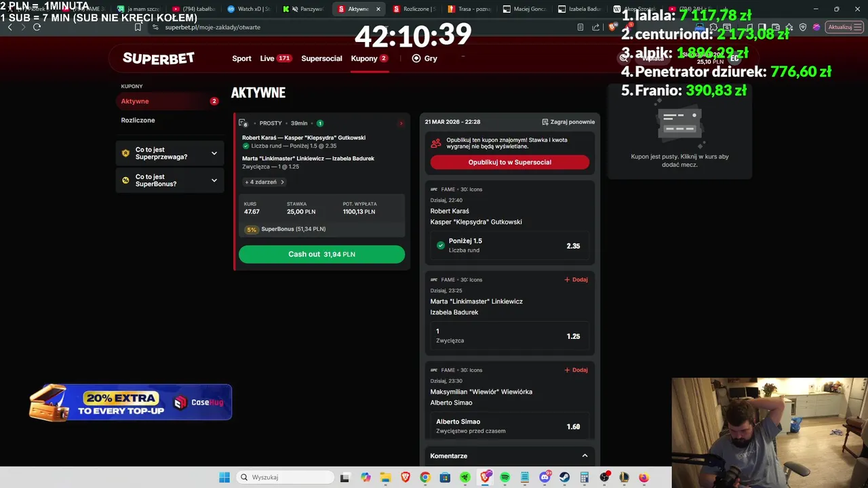Switch to the 'Izabela Badur' browser tab
This screenshot has width=868, height=488.
[x=580, y=9]
